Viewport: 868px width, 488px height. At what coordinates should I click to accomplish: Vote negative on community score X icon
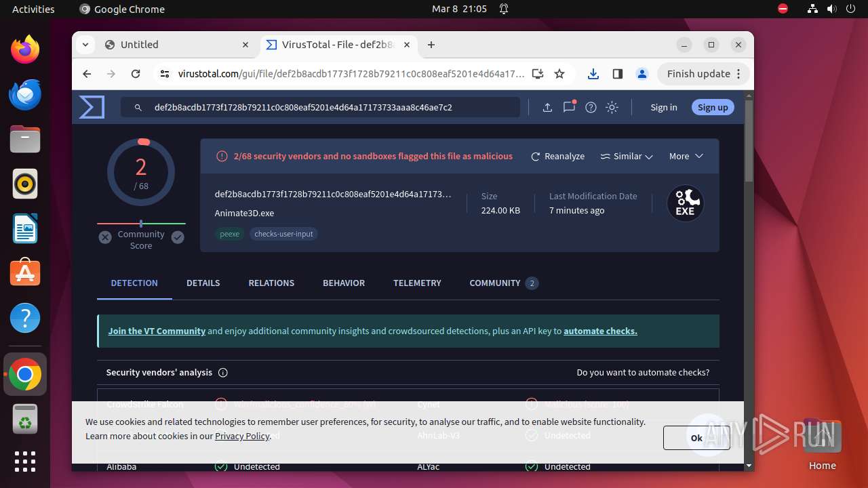(105, 237)
